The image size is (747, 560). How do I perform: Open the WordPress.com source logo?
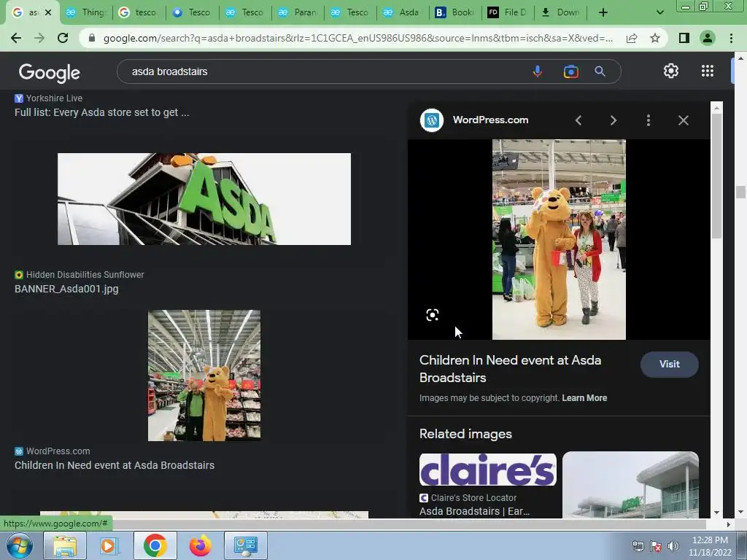(x=432, y=120)
